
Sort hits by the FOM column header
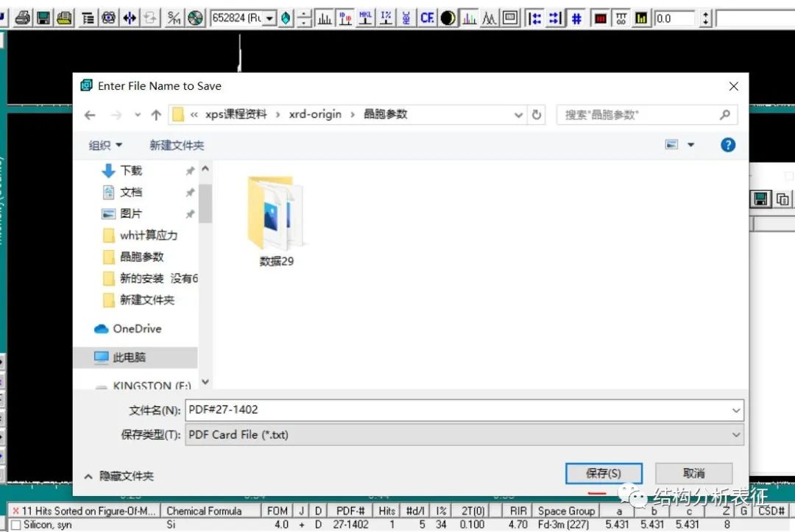(x=278, y=511)
